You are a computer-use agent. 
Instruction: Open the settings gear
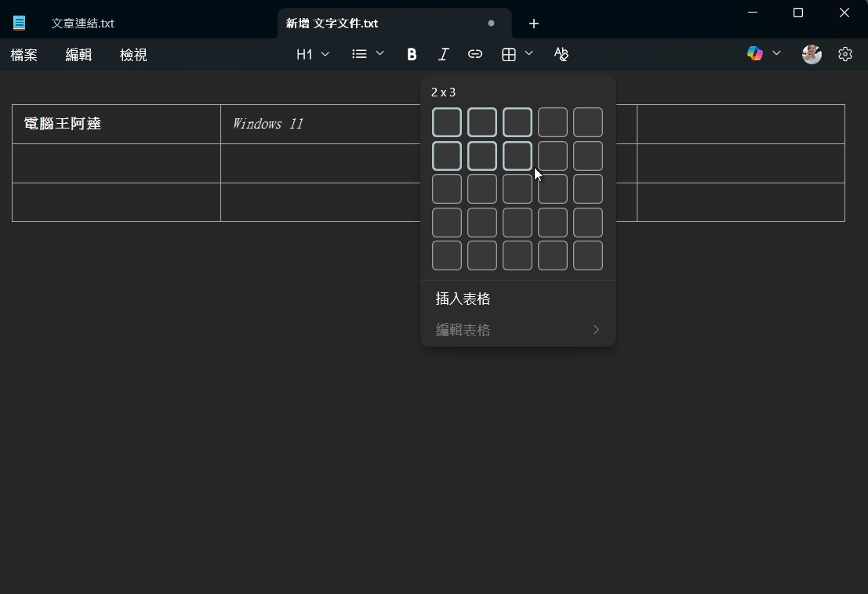click(x=844, y=54)
